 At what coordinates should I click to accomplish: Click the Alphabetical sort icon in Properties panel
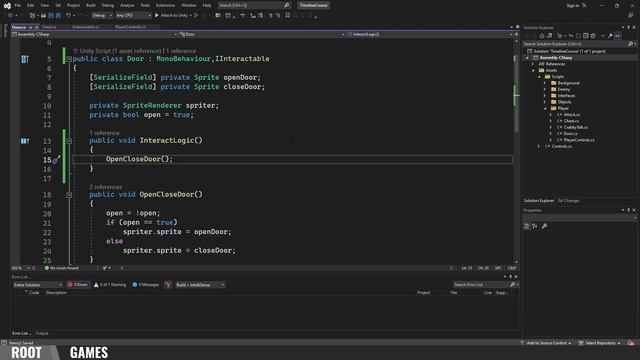[x=535, y=226]
